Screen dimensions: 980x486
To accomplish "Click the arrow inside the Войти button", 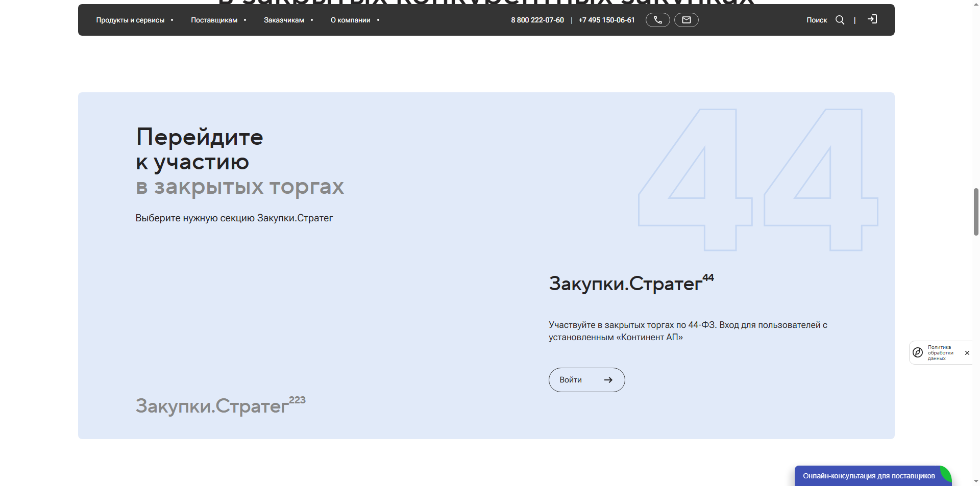I will click(x=608, y=380).
